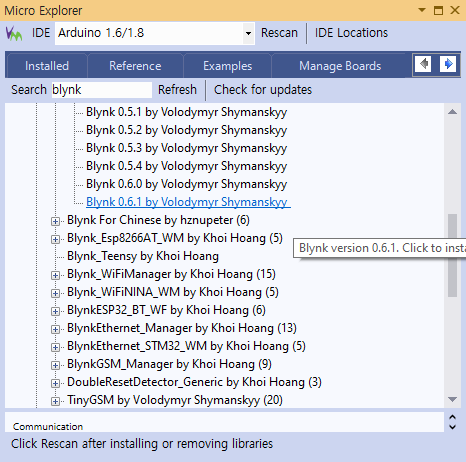Close the Micro Explorer panel
The height and width of the screenshot is (462, 466).
pos(455,10)
